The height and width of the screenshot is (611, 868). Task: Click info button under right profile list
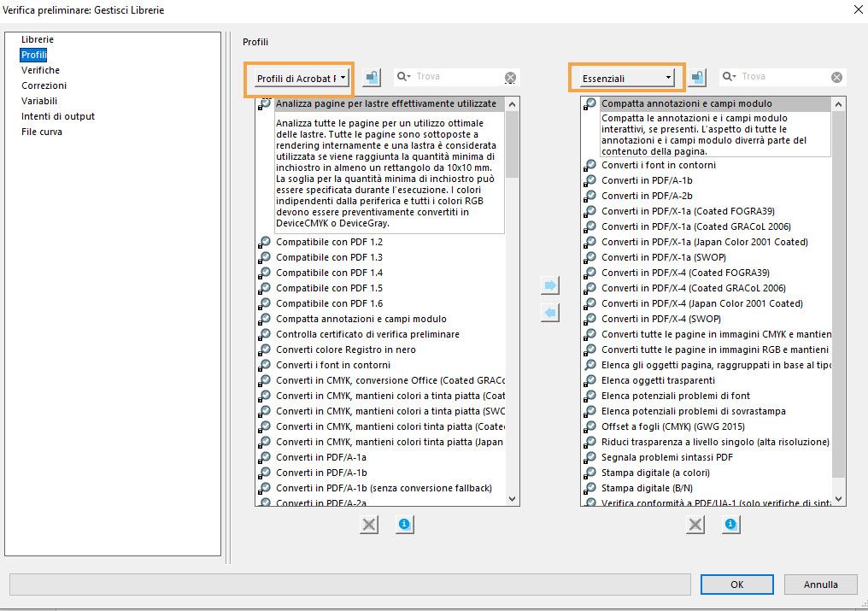pos(730,524)
